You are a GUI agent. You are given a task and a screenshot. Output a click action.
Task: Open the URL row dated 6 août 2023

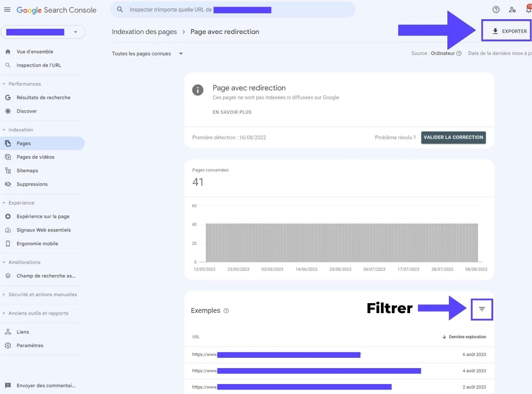coord(339,354)
